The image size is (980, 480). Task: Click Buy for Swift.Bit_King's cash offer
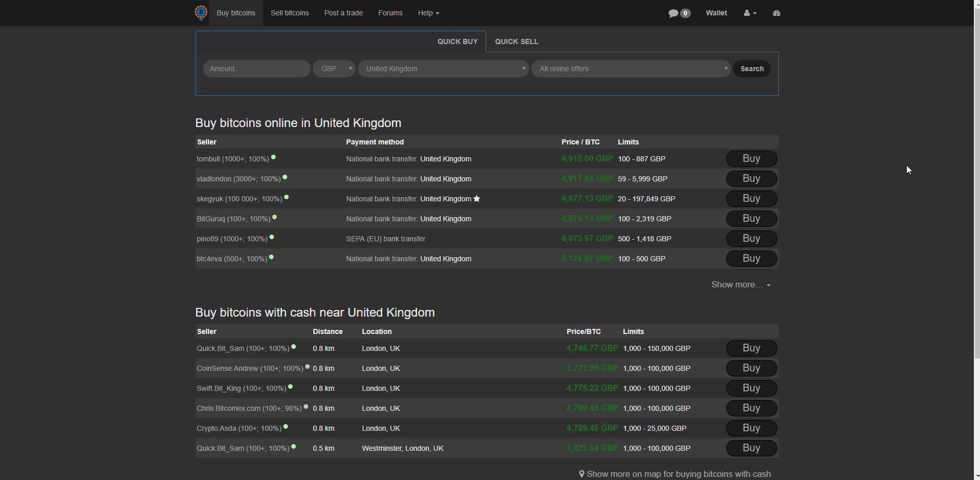tap(751, 388)
